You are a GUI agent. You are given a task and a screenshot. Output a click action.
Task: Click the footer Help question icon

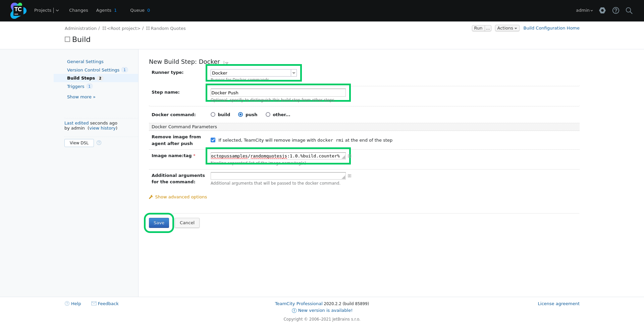click(x=67, y=303)
